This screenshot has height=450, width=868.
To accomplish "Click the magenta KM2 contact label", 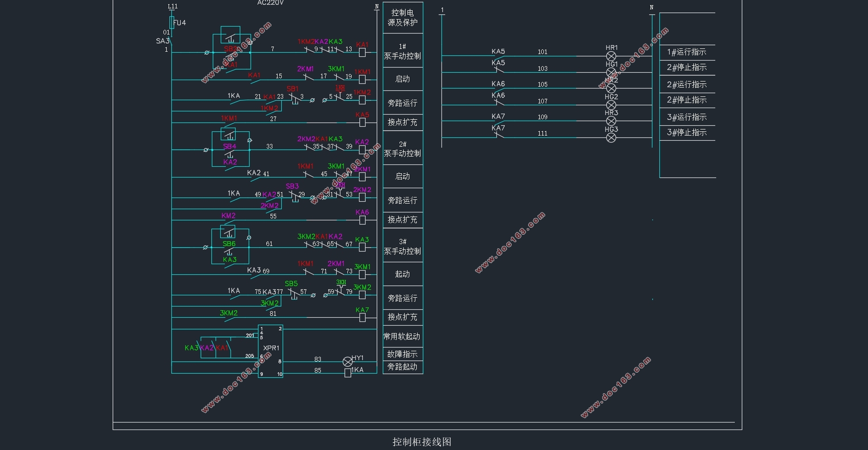I will tap(229, 216).
